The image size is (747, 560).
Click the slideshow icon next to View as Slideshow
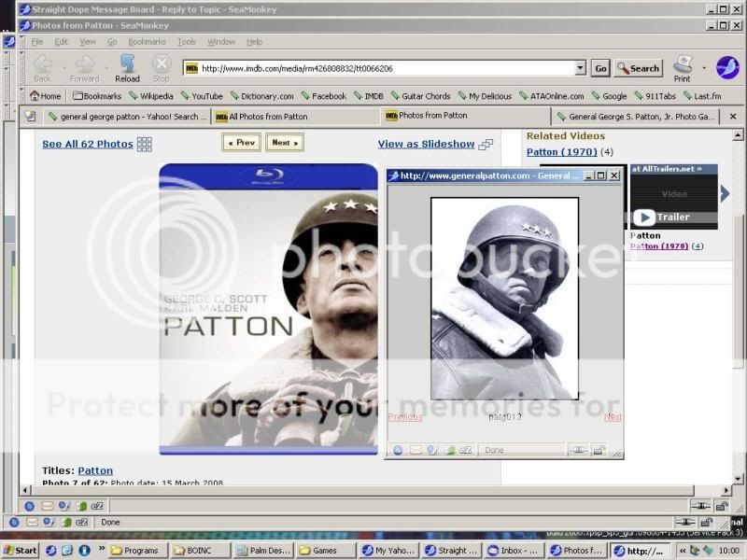(486, 144)
